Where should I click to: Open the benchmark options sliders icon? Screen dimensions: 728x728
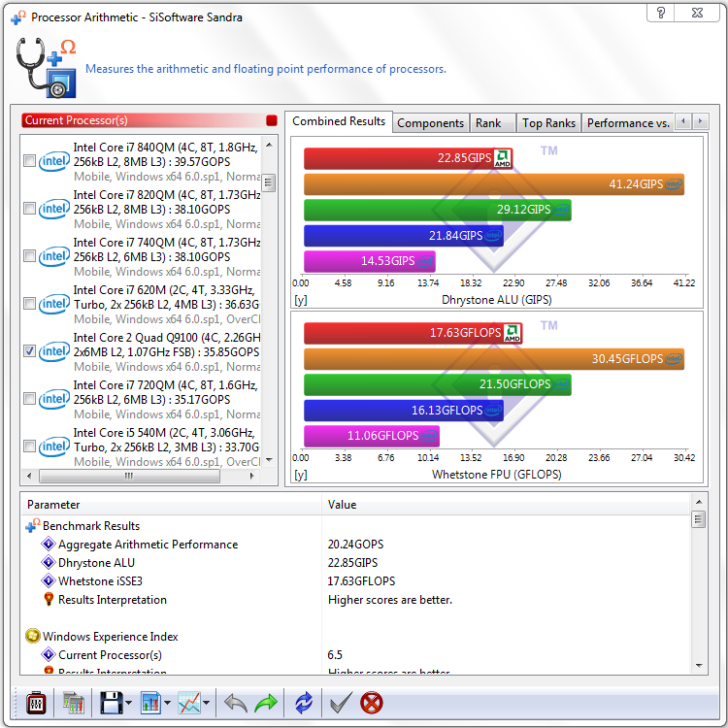[x=36, y=704]
